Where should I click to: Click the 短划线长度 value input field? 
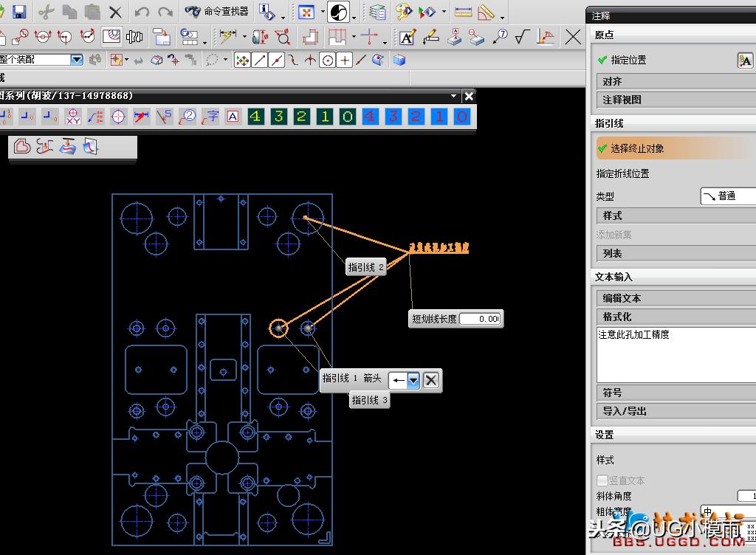point(480,319)
